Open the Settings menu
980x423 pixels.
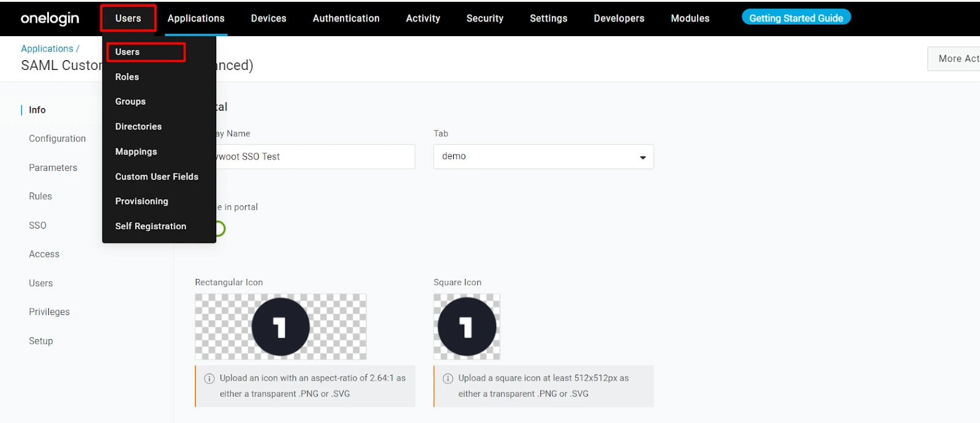pos(548,18)
